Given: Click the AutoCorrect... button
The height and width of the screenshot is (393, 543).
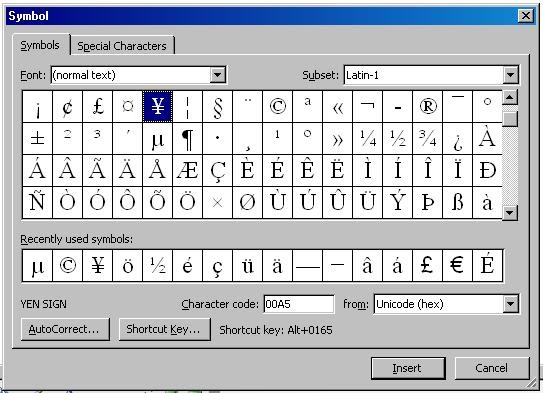Looking at the screenshot, I should tap(65, 329).
